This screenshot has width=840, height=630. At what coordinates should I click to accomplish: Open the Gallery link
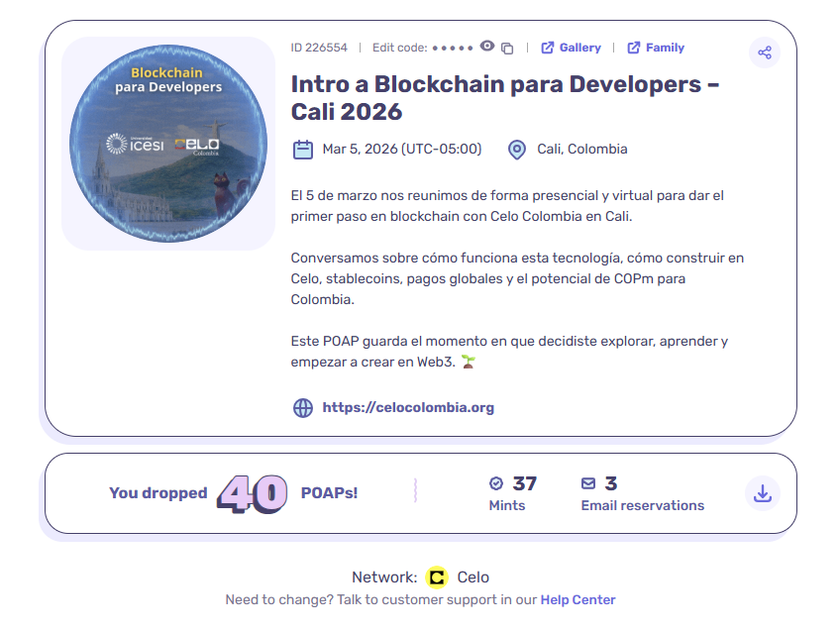coord(571,48)
